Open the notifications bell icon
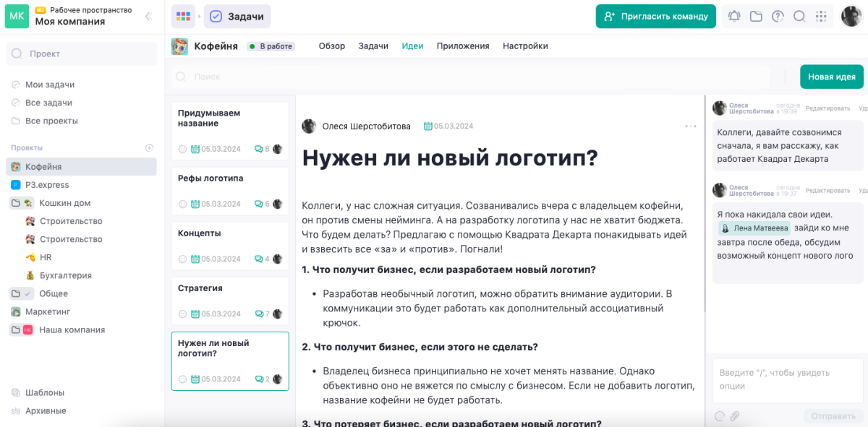This screenshot has width=868, height=427. [733, 16]
